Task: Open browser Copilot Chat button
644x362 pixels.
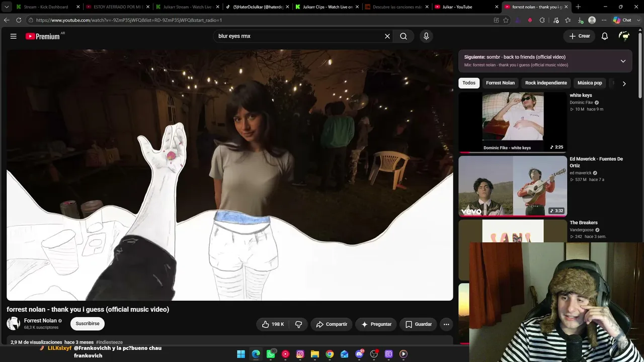Action: tap(622, 20)
